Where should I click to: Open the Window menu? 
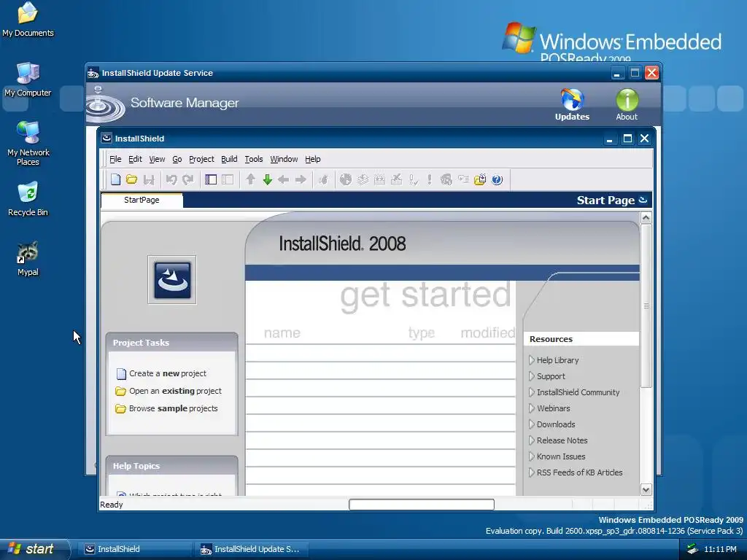tap(284, 159)
